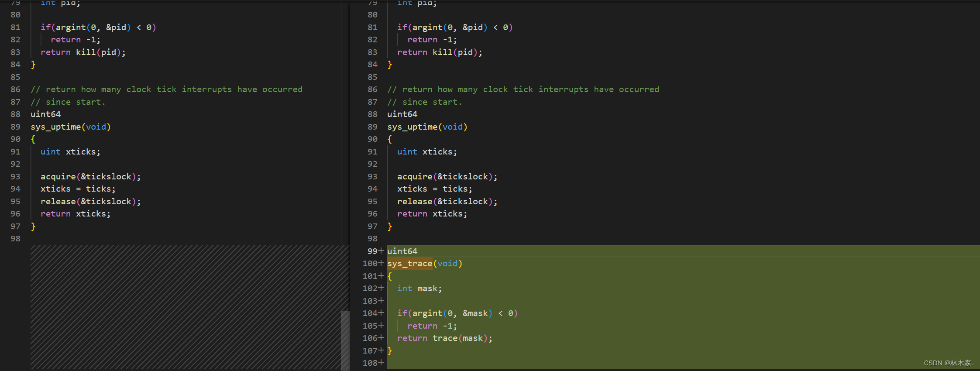980x371 pixels.
Task: Click clock tick interrupts comment in left pane
Action: [x=166, y=89]
